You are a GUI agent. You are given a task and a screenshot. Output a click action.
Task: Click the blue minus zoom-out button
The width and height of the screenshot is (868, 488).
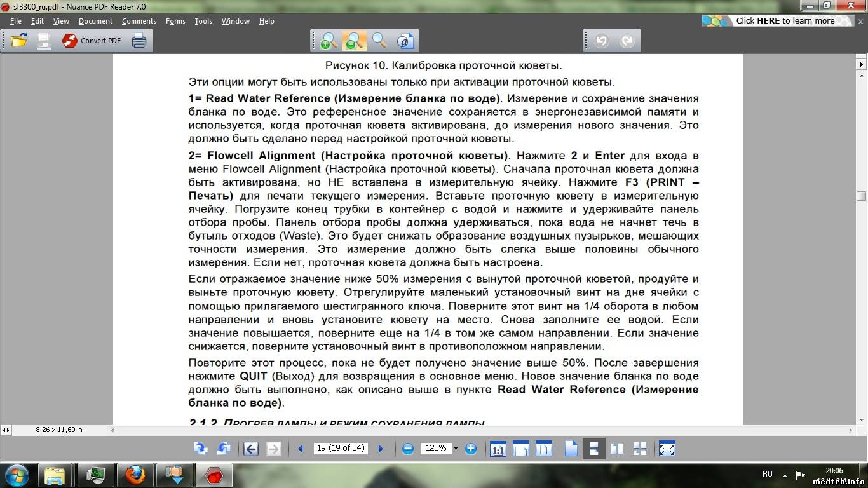(408, 449)
